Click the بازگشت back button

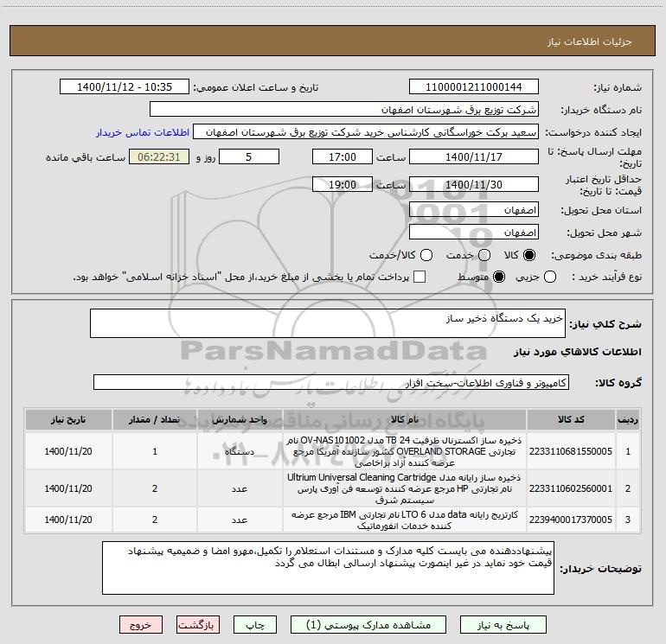point(198,625)
